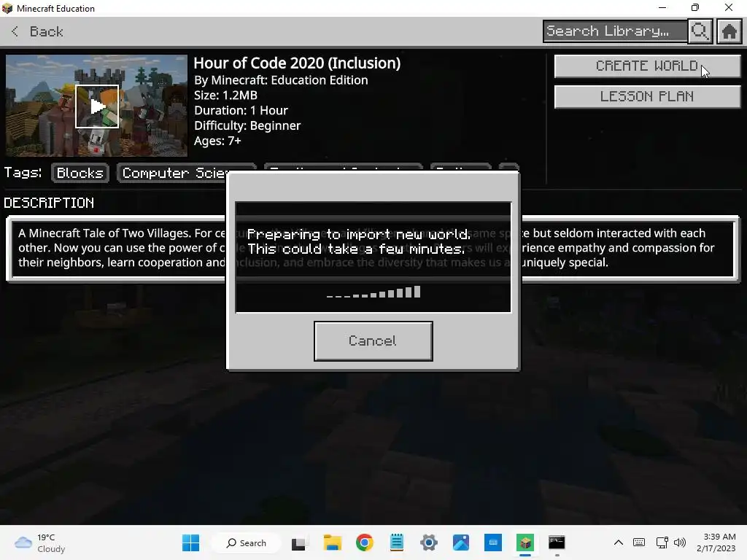The width and height of the screenshot is (747, 560).
Task: Click the Minecraft Education title bar icon
Action: coord(7,8)
